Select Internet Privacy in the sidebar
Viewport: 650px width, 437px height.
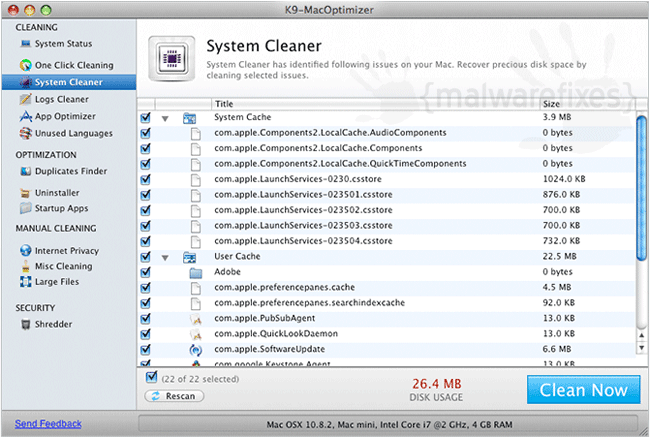point(66,251)
